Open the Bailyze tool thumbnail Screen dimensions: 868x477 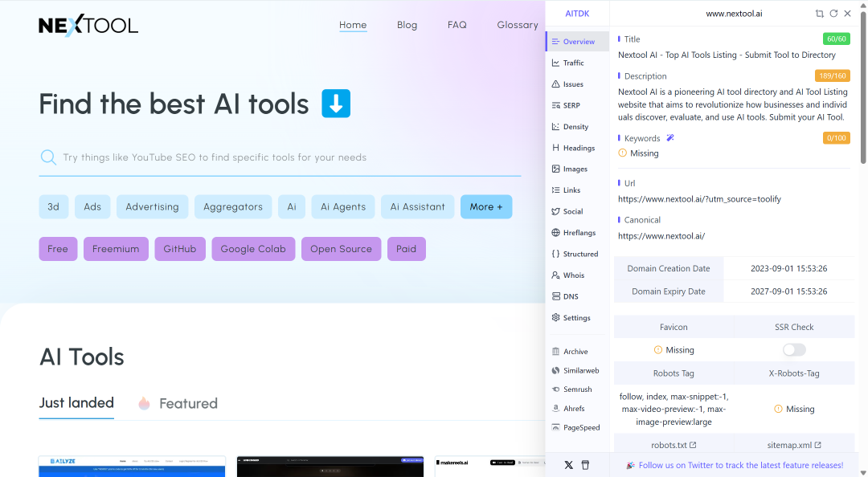click(x=132, y=467)
